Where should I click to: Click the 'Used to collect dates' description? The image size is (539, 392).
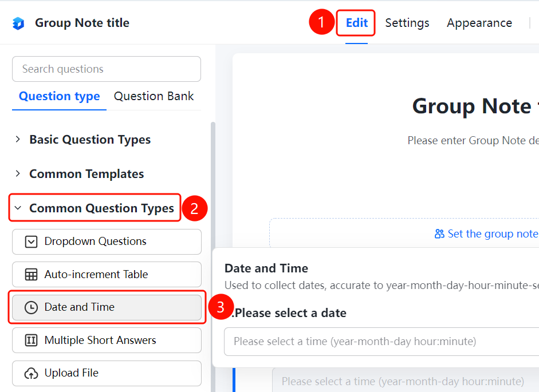381,285
